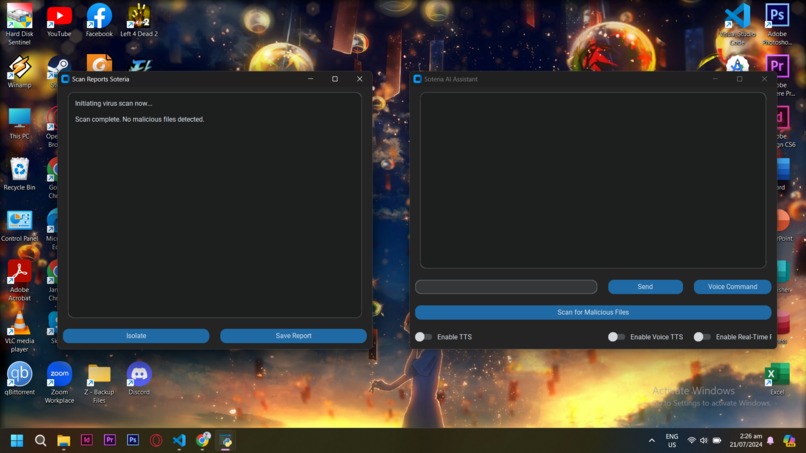Open the clock and date in taskbar
806x453 pixels.
[745, 441]
